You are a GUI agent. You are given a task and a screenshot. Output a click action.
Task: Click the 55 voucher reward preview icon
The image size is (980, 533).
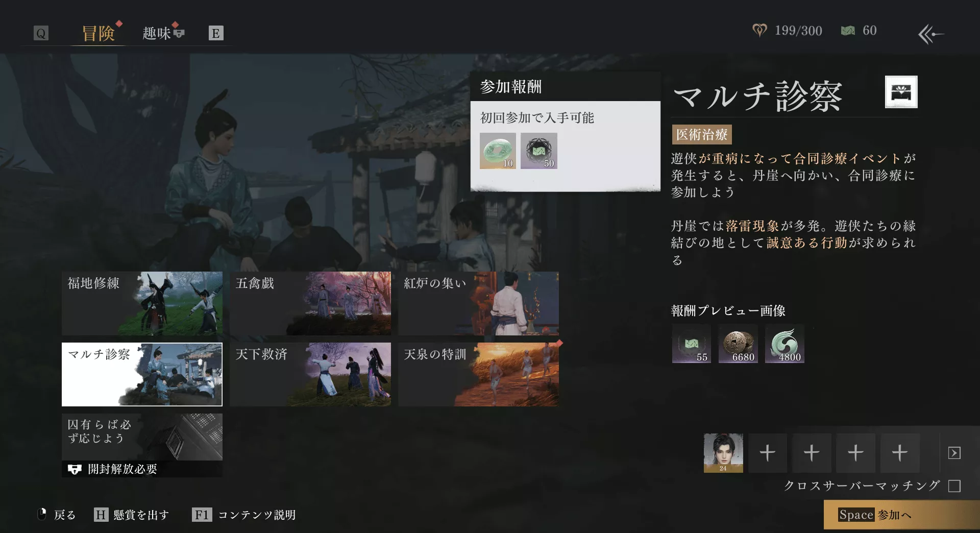tap(692, 344)
